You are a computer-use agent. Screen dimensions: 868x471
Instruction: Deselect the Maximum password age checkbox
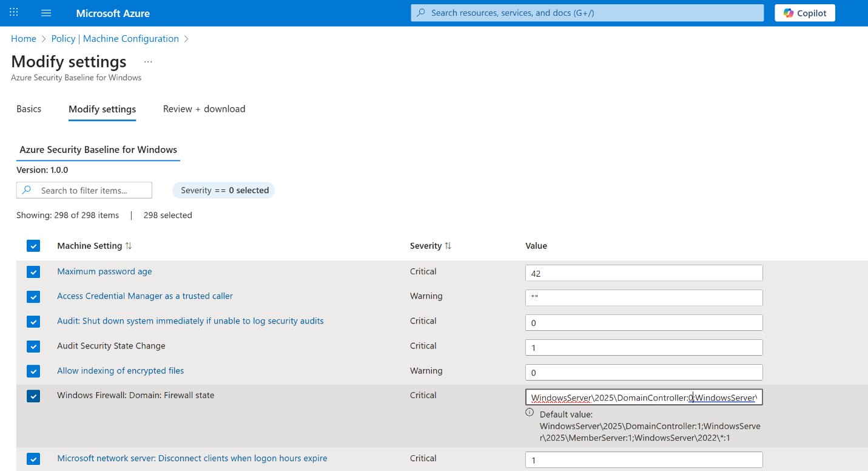(x=33, y=272)
